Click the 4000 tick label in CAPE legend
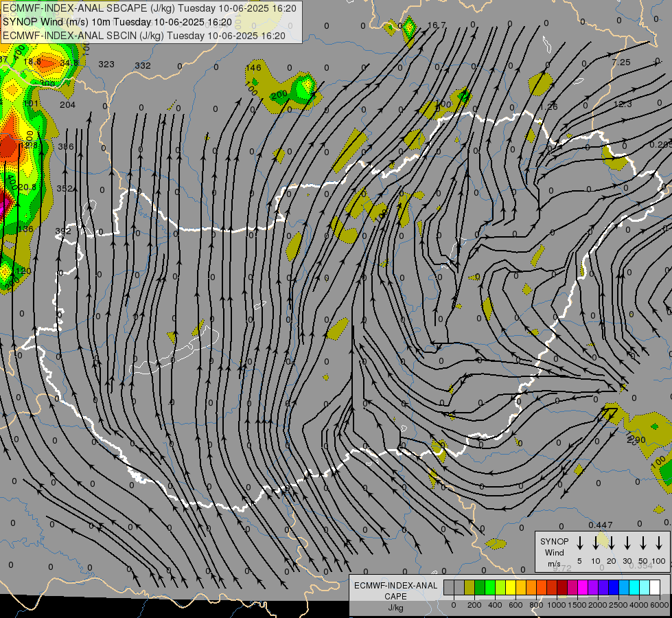Image resolution: width=672 pixels, height=618 pixels. 638,605
